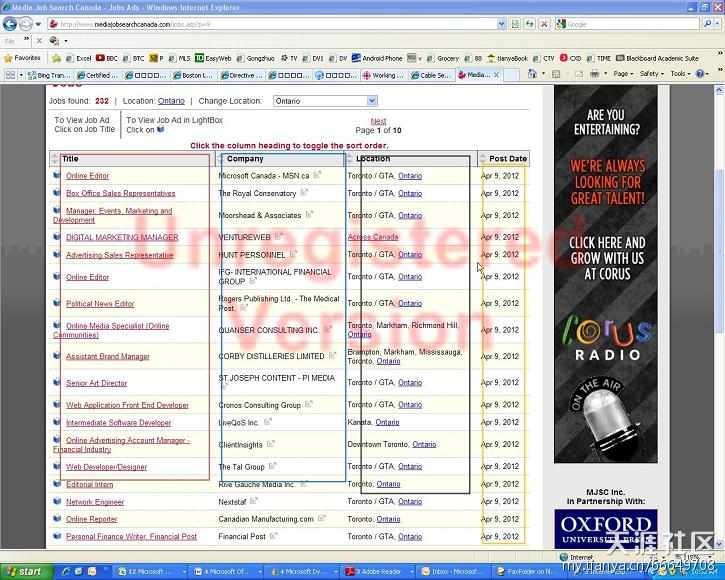
Task: Click external link icon beside Nextstaf
Action: pos(253,500)
